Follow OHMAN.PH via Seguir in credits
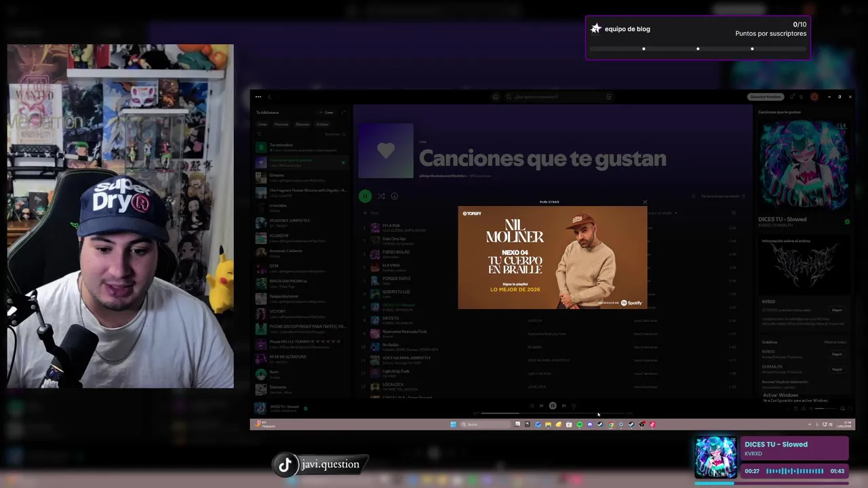 click(x=837, y=369)
